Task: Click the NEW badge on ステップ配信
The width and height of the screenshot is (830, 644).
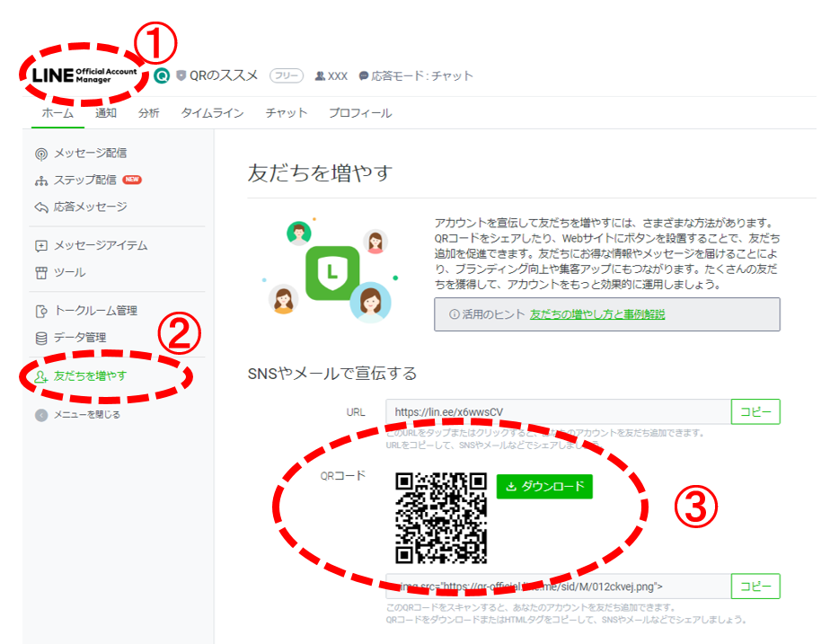Action: click(132, 180)
